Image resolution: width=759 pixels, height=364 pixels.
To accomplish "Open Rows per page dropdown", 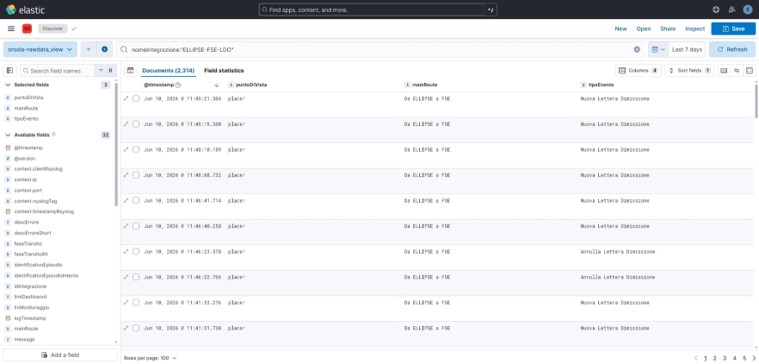I will [151, 358].
